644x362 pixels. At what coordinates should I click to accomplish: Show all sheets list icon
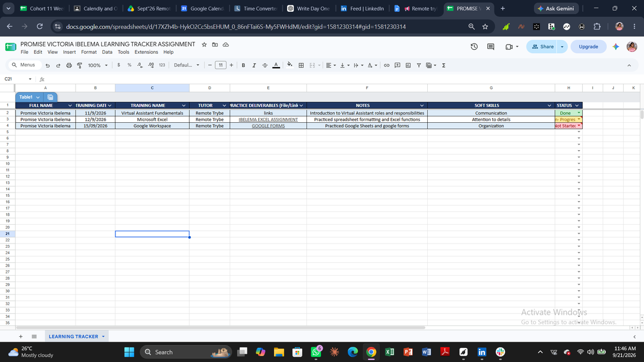[34, 337]
